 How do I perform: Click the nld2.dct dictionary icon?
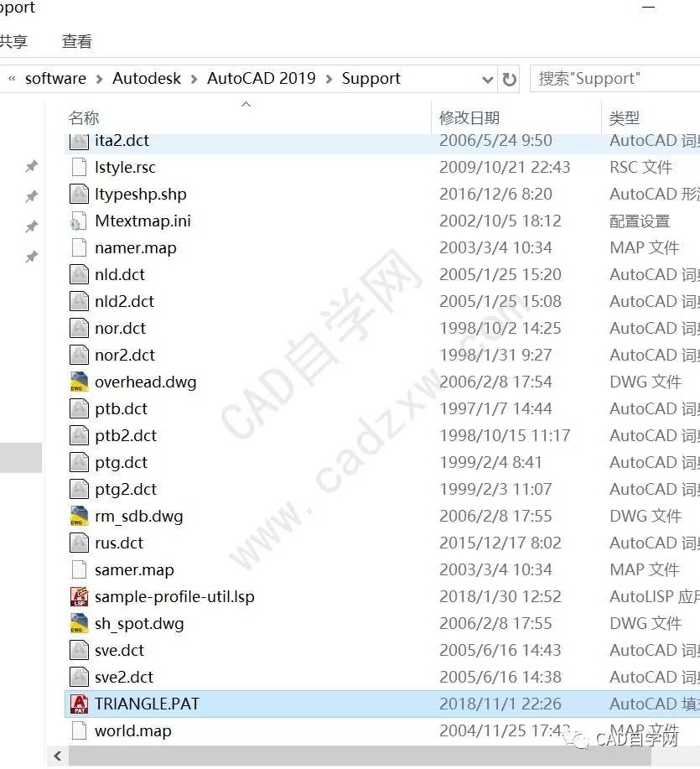(79, 301)
